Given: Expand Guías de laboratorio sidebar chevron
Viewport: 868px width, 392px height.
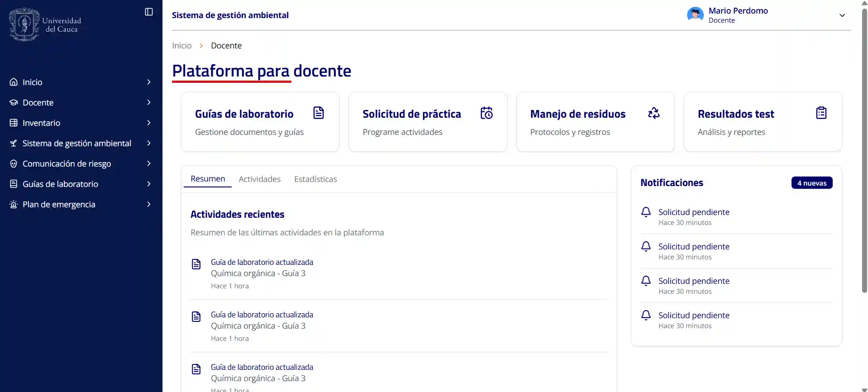Looking at the screenshot, I should click(149, 184).
